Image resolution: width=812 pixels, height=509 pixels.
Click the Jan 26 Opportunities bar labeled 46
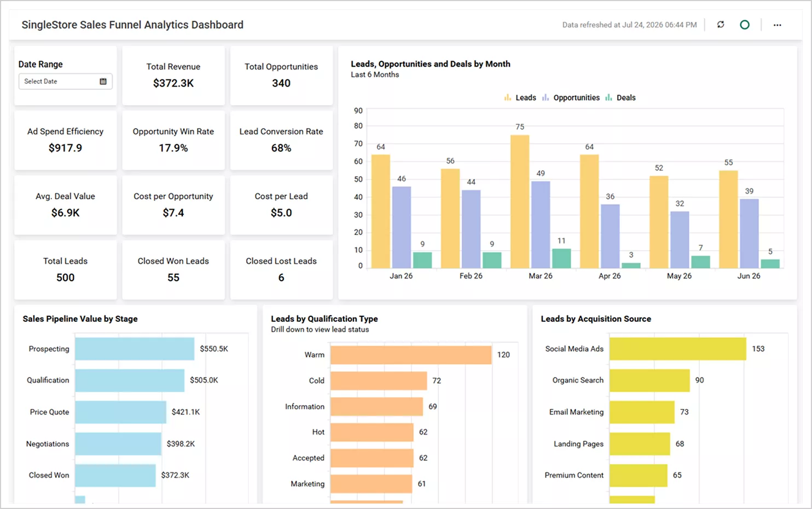pos(402,227)
